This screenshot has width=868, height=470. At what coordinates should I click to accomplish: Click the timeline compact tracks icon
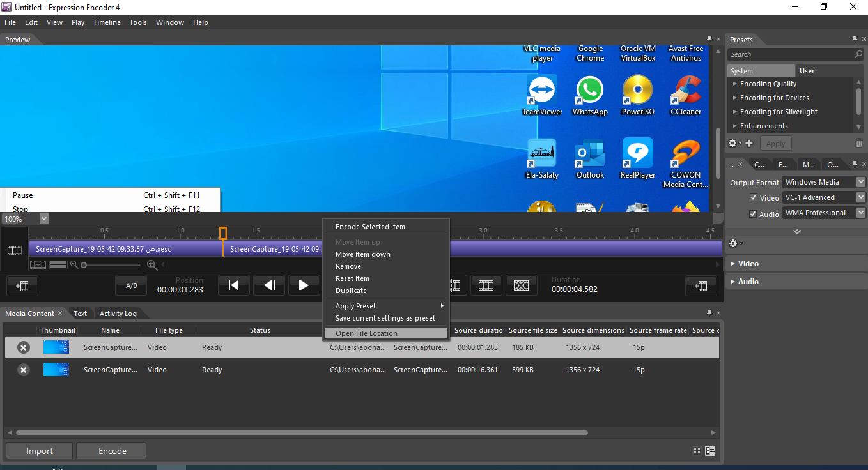coord(58,264)
